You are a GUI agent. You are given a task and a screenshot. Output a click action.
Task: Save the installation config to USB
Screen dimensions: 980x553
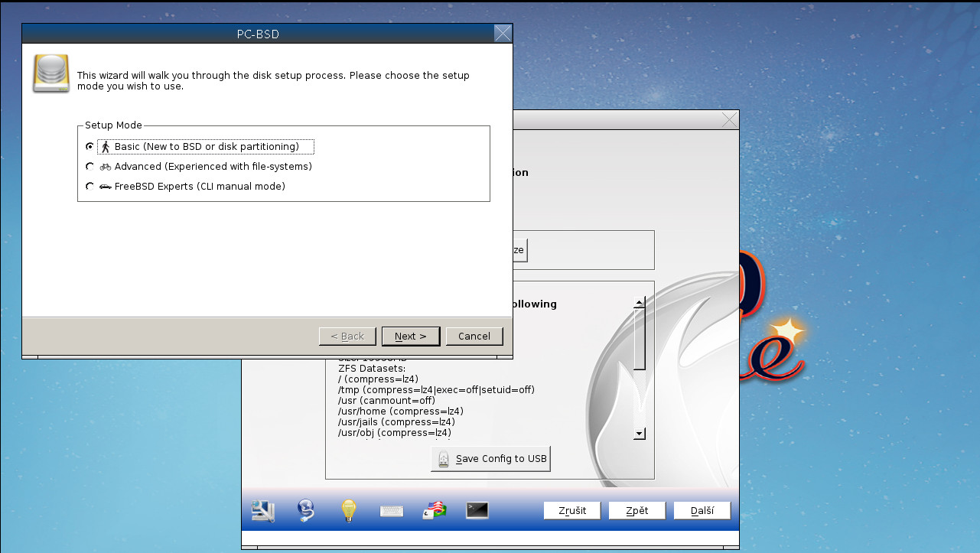490,458
